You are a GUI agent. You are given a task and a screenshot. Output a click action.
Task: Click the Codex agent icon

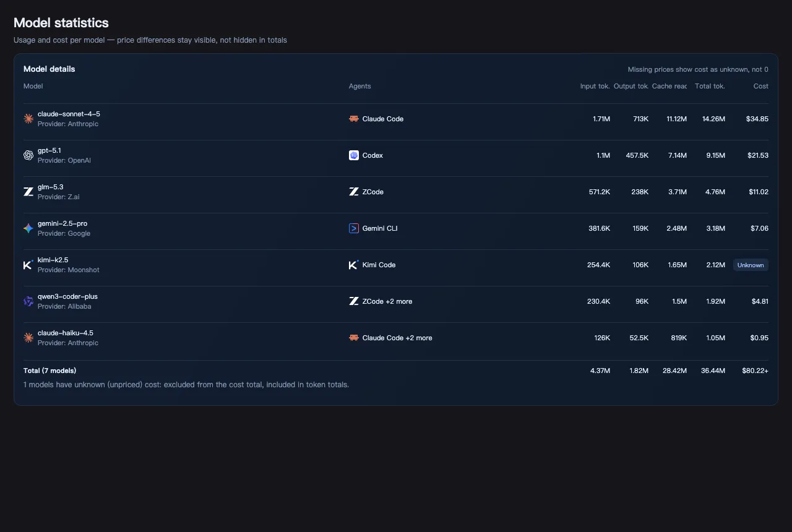[354, 155]
